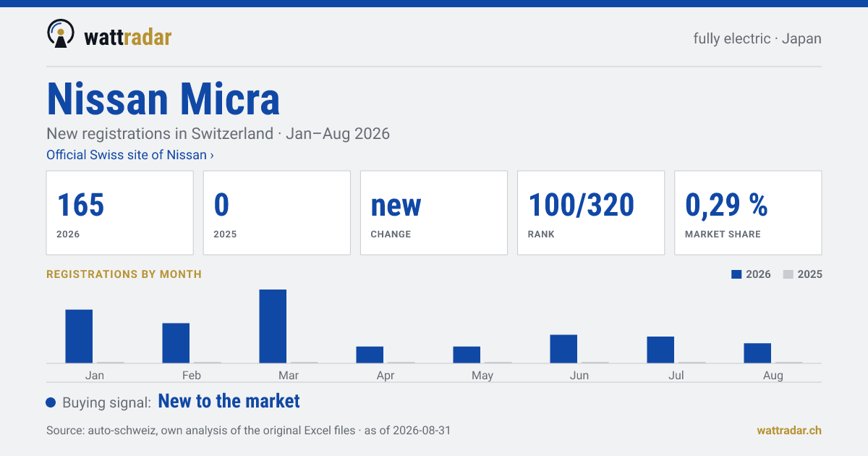The image size is (868, 456).
Task: Click the Jul axis label
Action: (676, 375)
